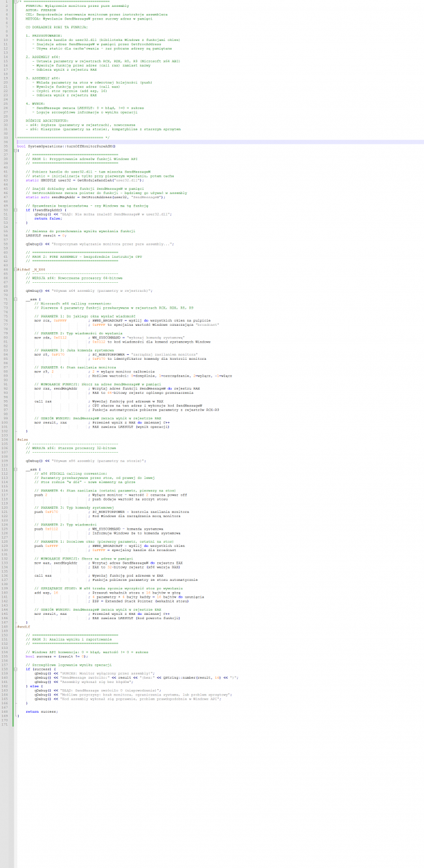This screenshot has height=868, width=424.
Task: Click the 'call rax' instruction
Action: click(x=43, y=401)
